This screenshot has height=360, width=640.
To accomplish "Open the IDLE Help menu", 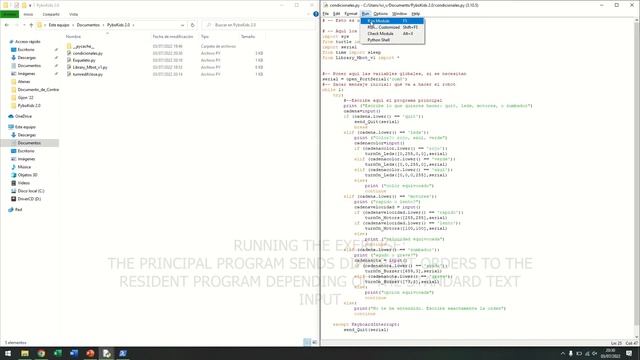I will (x=416, y=14).
